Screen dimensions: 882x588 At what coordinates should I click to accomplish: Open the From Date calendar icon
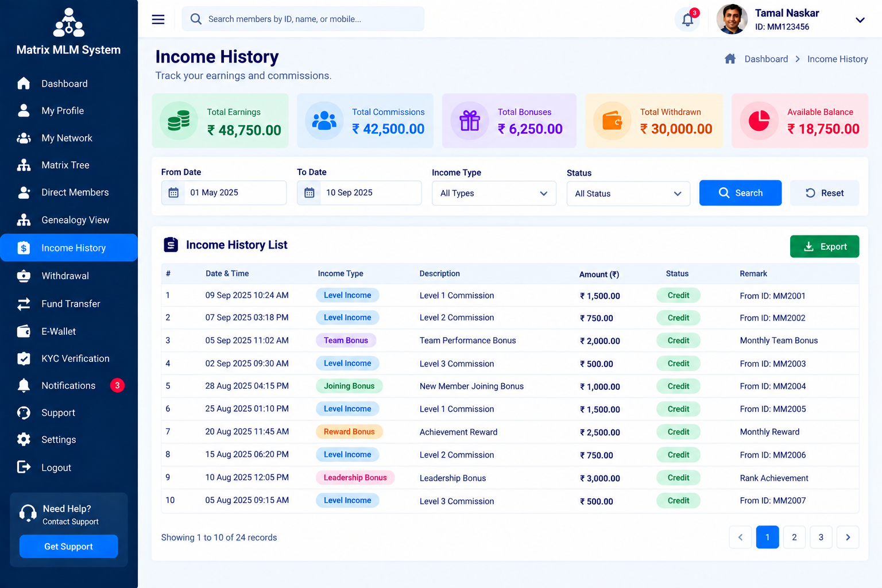click(x=173, y=193)
